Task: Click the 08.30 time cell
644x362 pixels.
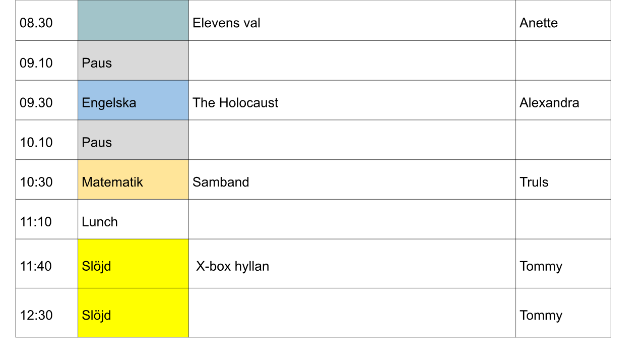Action: [46, 23]
